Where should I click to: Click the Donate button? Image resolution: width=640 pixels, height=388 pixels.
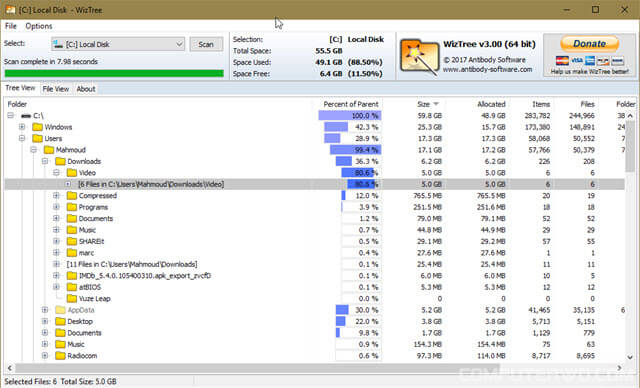coord(589,44)
